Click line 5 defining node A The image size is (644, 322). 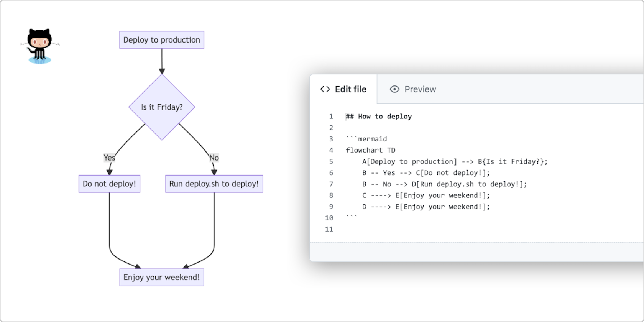(x=454, y=161)
